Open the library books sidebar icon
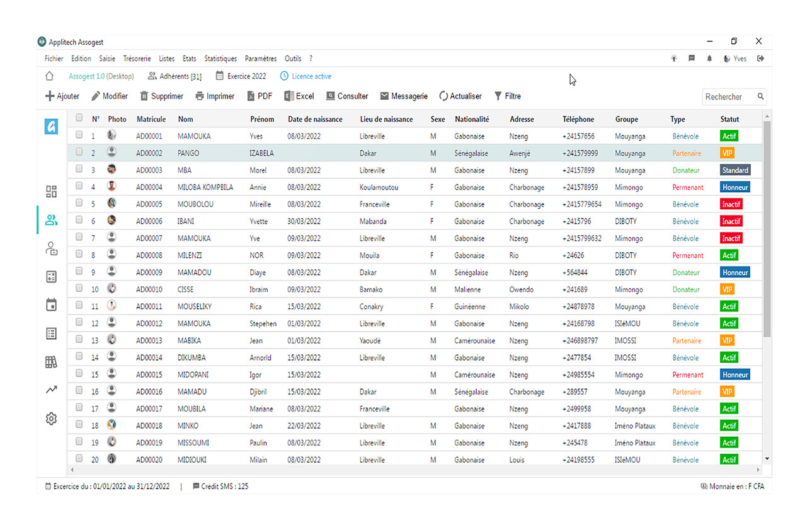The width and height of the screenshot is (812, 525). 52,362
